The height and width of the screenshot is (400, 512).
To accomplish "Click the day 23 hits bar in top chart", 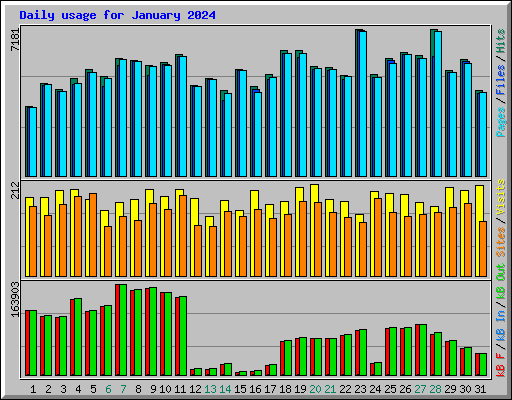I will click(357, 103).
